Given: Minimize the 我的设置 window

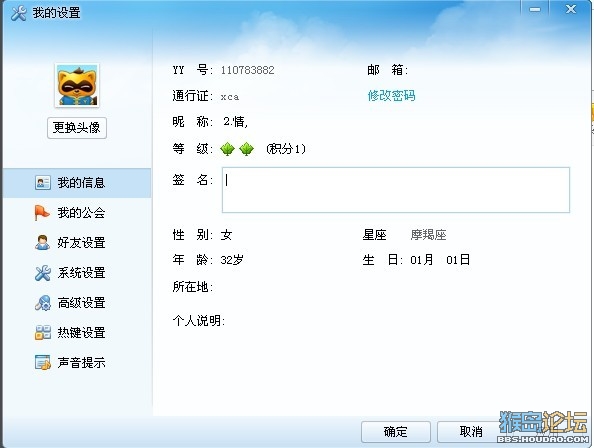Looking at the screenshot, I should coord(535,9).
